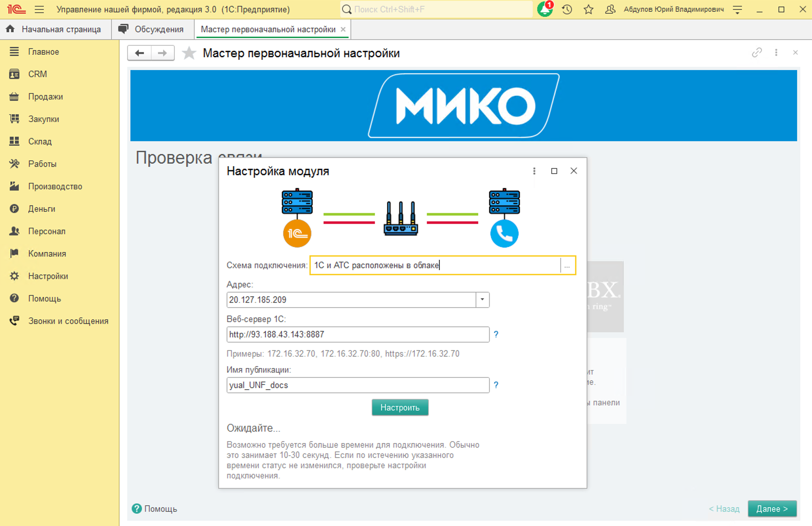Viewport: 812px width, 526px height.
Task: Open connection scheme selection via ellipsis button
Action: (567, 266)
